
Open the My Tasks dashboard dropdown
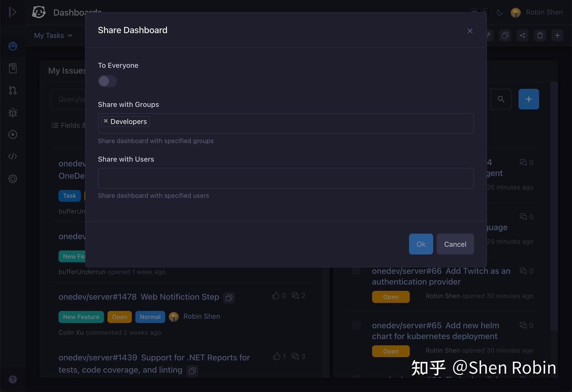pyautogui.click(x=53, y=35)
